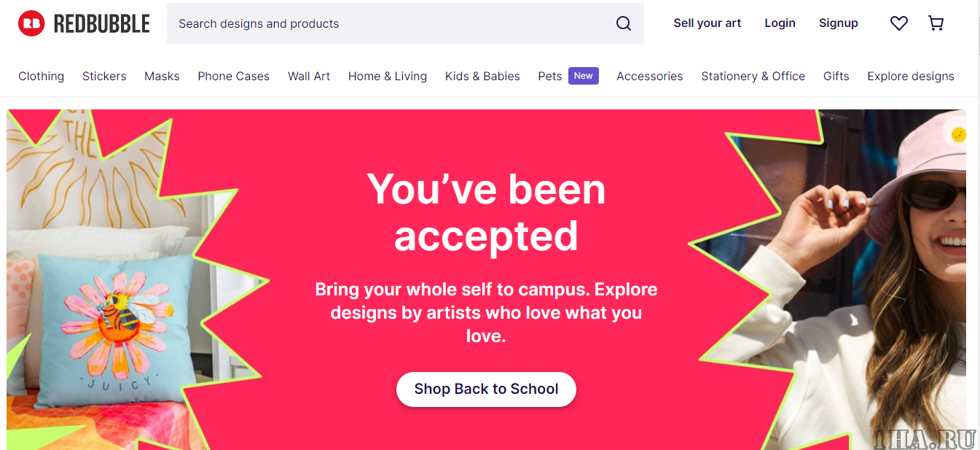The width and height of the screenshot is (980, 450).
Task: Click the Sell your art link
Action: pyautogui.click(x=707, y=23)
